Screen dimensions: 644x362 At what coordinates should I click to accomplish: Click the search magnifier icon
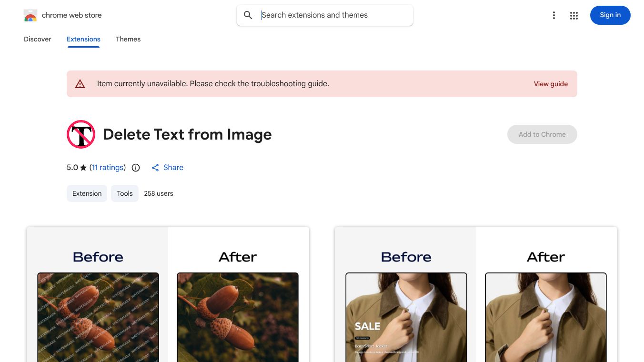[248, 15]
